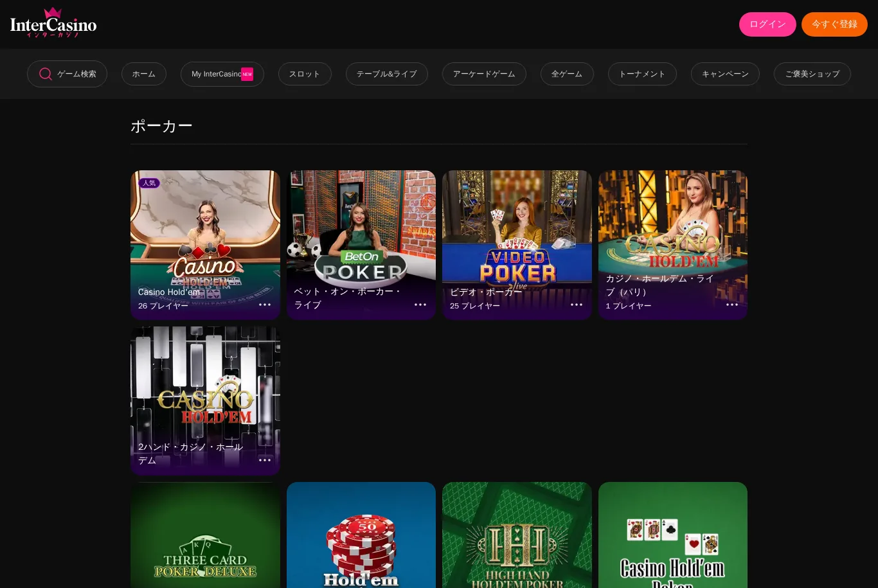Open キャンペーン page
The width and height of the screenshot is (878, 588).
pos(725,74)
